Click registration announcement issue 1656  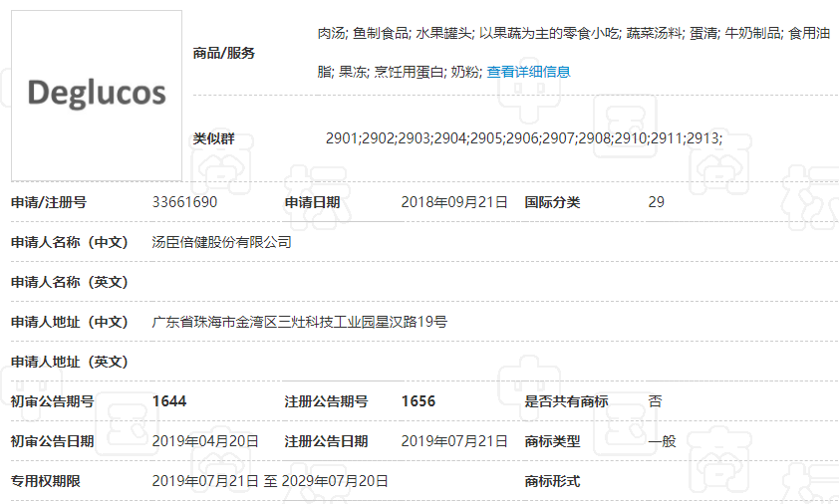[x=419, y=401]
